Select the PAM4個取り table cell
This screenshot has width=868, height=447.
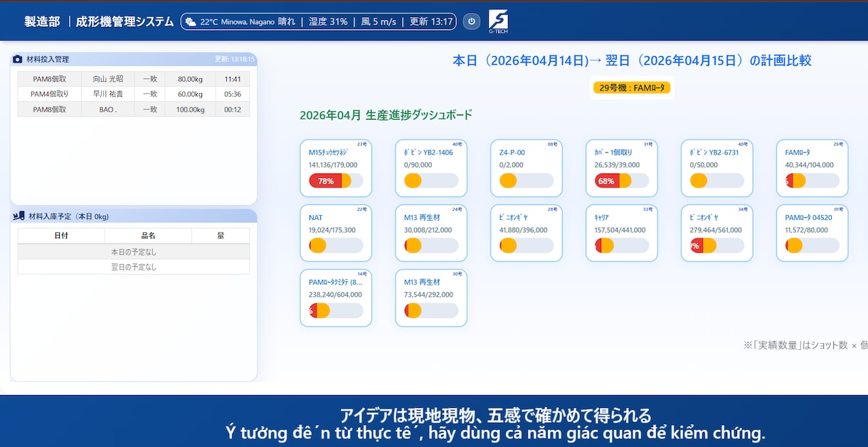click(50, 94)
